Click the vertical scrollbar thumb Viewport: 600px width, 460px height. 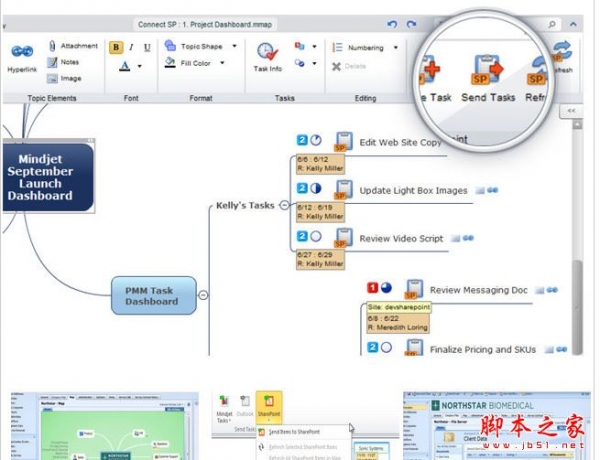(x=578, y=306)
